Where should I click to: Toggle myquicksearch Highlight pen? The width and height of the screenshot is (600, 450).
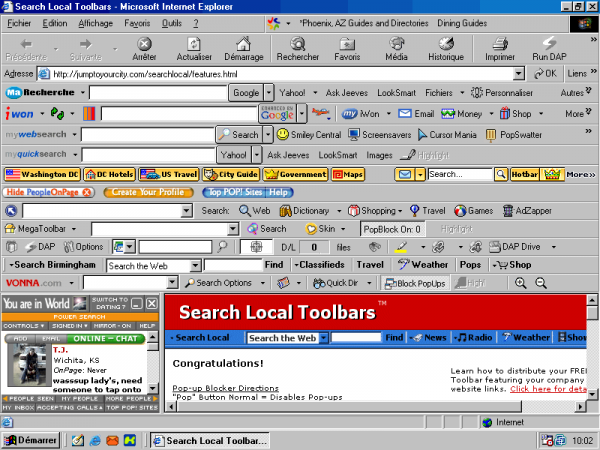pyautogui.click(x=408, y=155)
